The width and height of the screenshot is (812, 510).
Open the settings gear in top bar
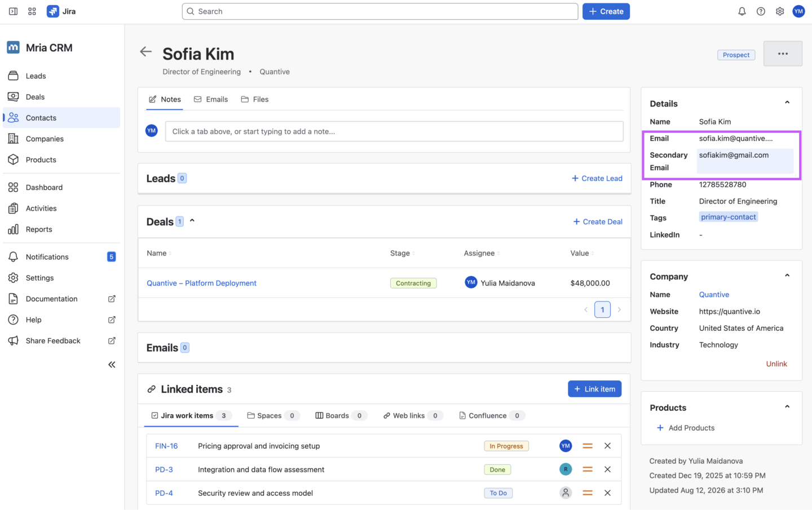pyautogui.click(x=780, y=11)
